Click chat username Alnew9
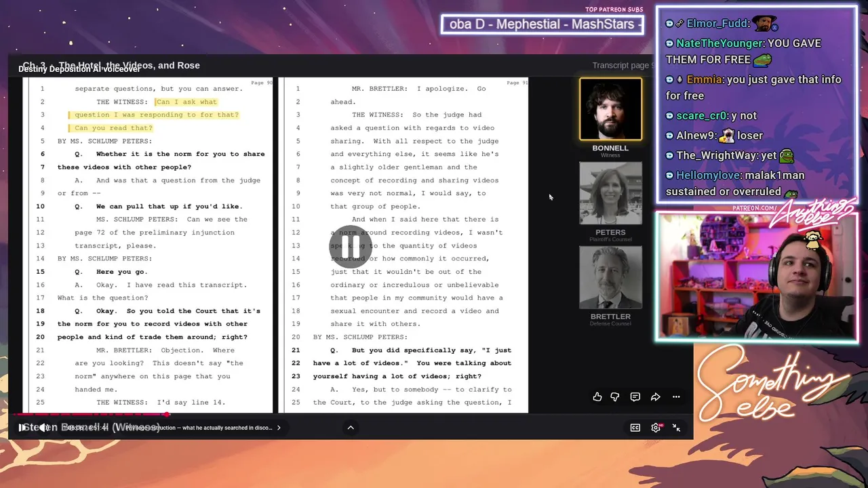 695,136
